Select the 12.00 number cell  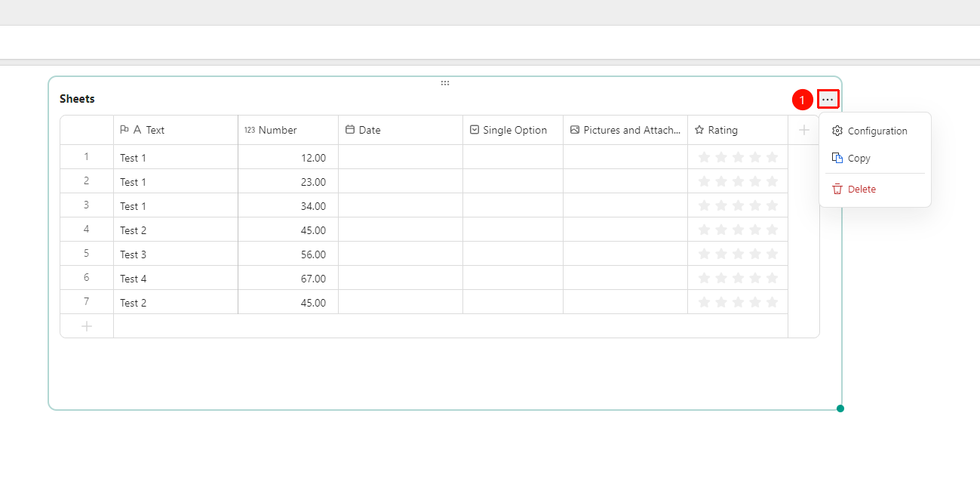(288, 157)
